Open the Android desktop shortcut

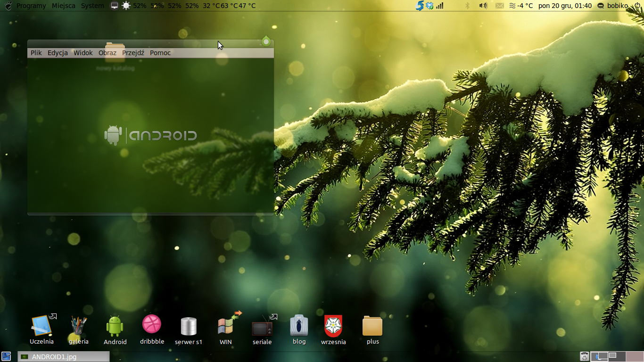(x=115, y=326)
